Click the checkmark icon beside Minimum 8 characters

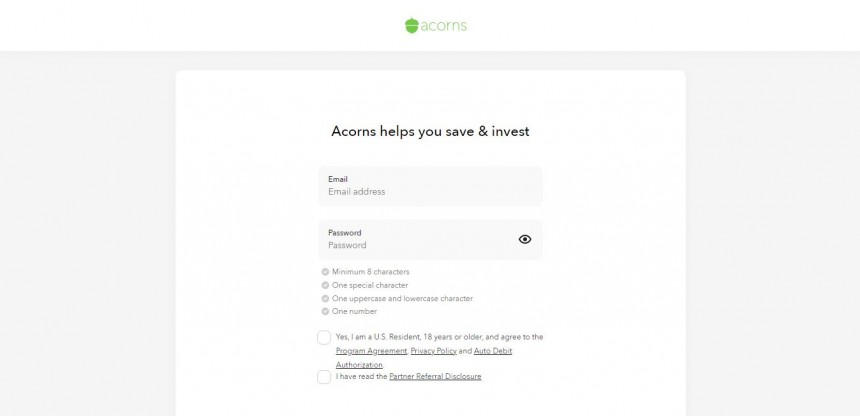[x=325, y=272]
